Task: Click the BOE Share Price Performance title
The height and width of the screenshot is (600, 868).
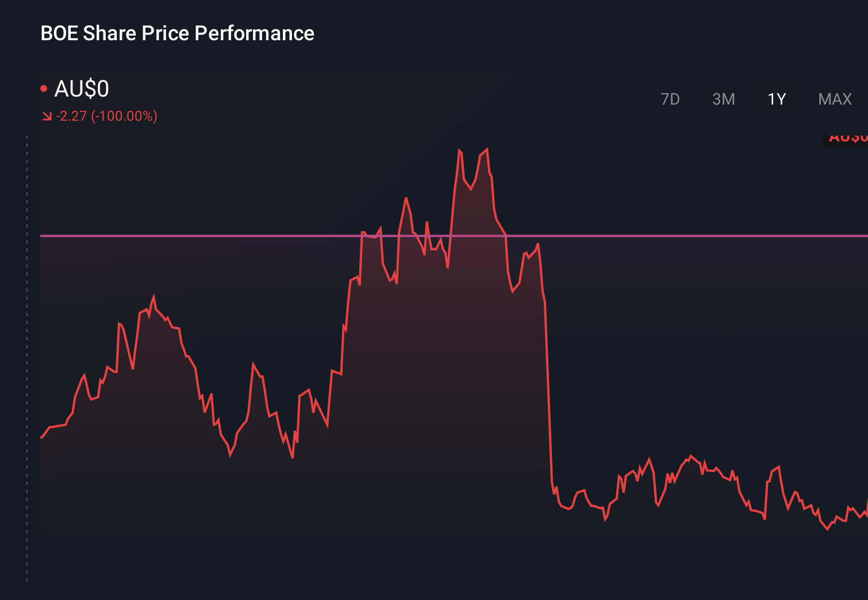Action: pyautogui.click(x=177, y=33)
